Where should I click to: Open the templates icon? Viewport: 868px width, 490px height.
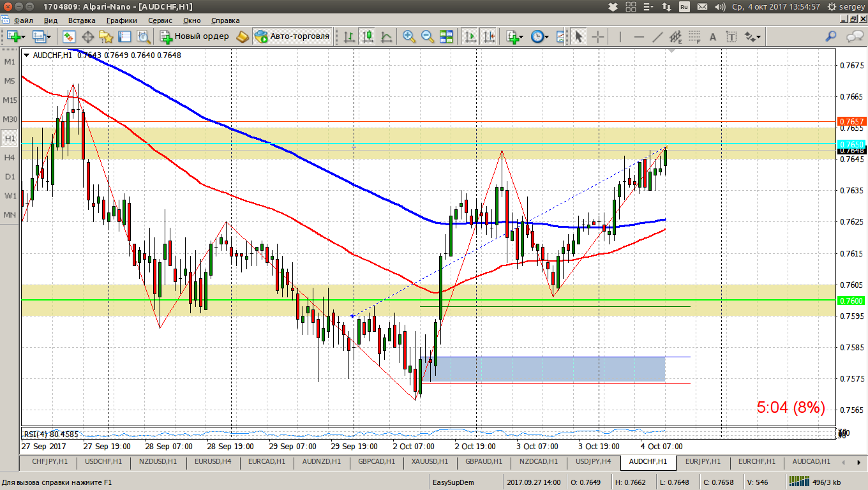[560, 36]
